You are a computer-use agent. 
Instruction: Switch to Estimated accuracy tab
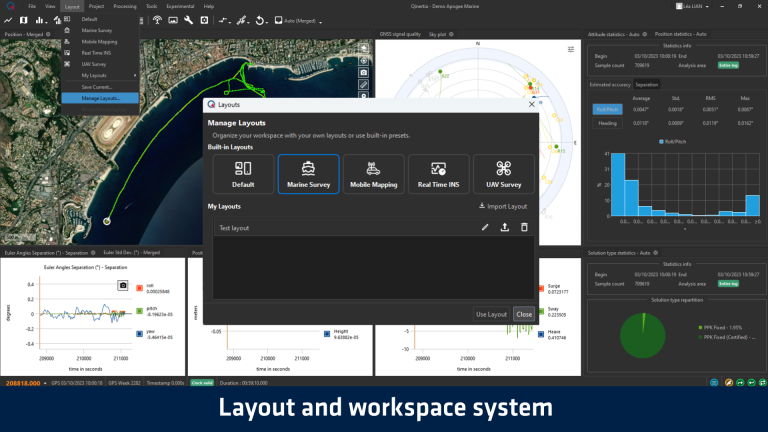[610, 85]
